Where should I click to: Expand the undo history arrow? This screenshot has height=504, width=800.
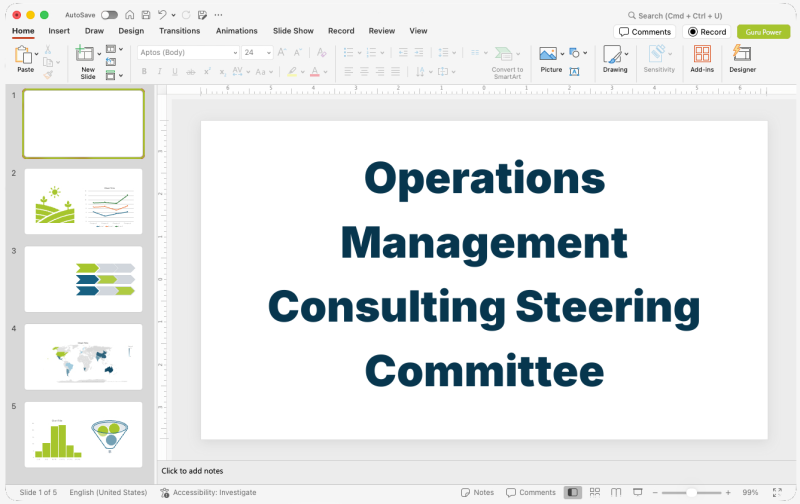pos(173,15)
